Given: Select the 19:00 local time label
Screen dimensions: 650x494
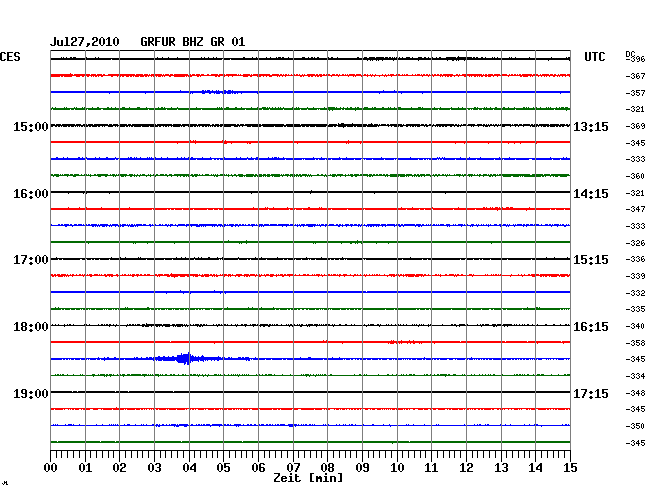Looking at the screenshot, I should pos(31,393).
